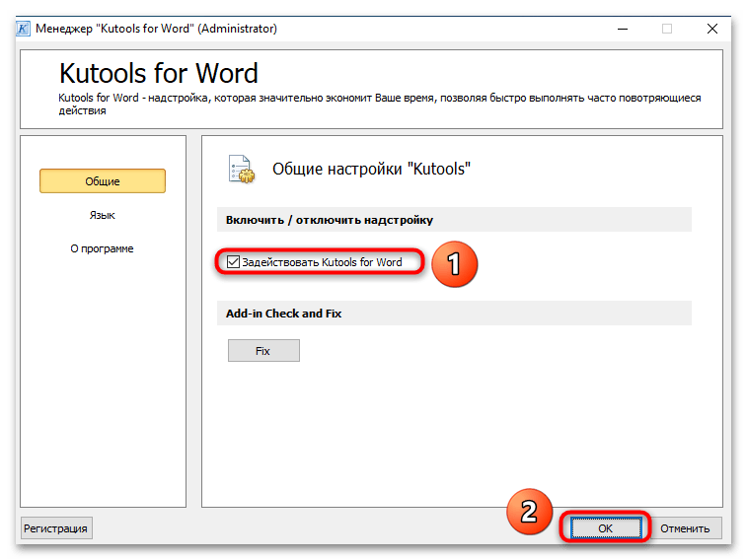Open the "О программе" section

102,248
